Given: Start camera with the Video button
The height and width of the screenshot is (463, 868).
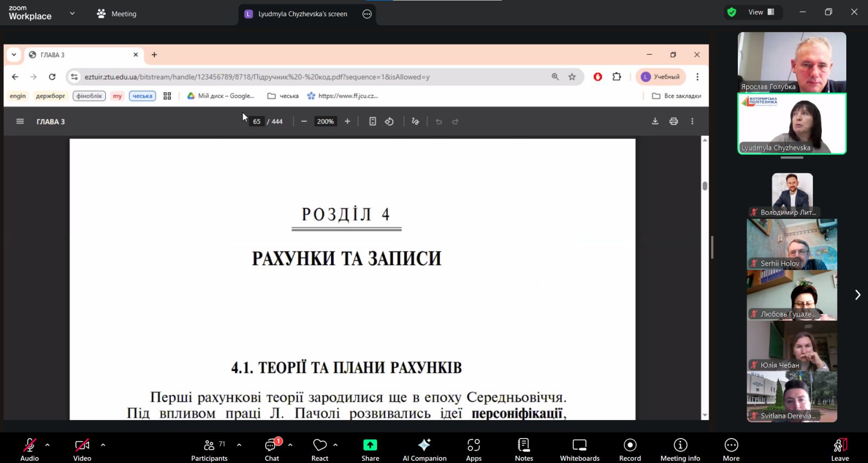Looking at the screenshot, I should click(x=82, y=449).
